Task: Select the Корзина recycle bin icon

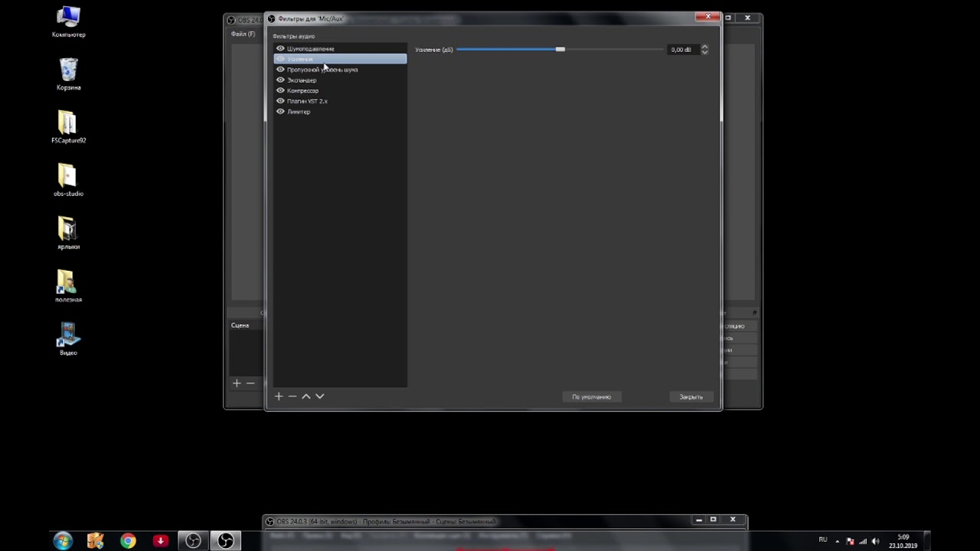Action: coord(68,74)
